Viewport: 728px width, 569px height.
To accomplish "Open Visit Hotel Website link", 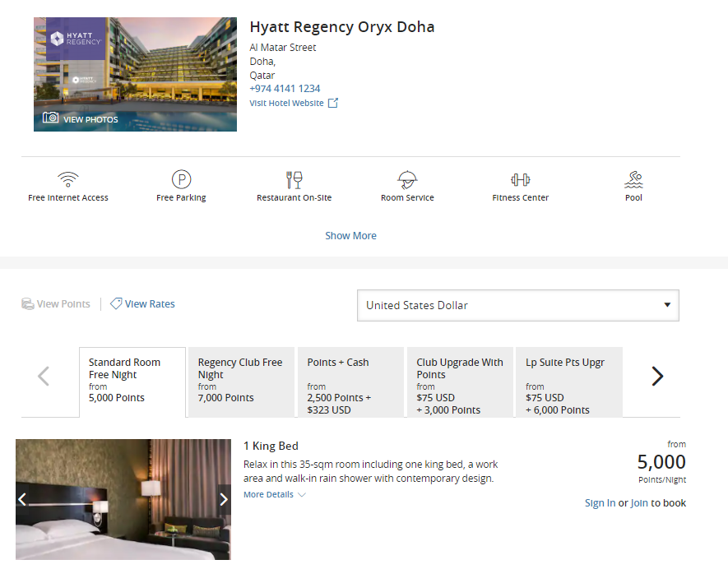I will coord(286,103).
